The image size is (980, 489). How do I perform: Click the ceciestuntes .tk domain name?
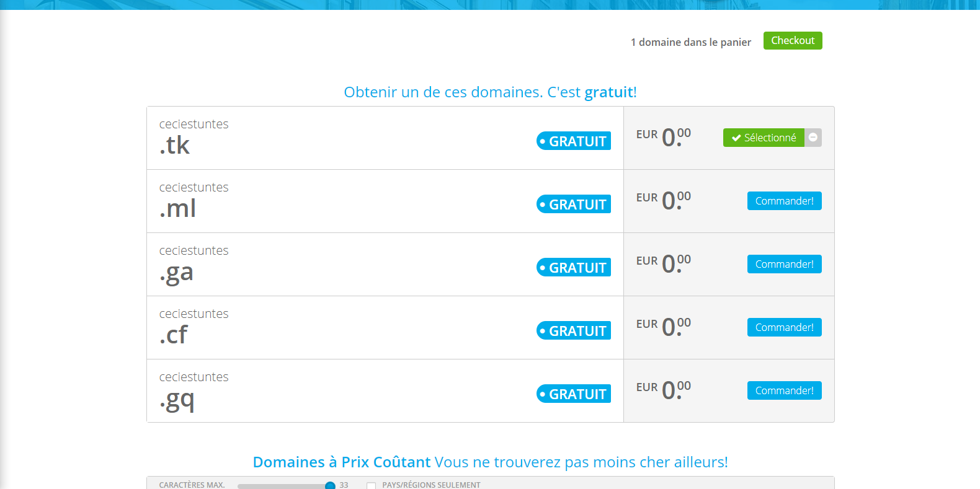(x=194, y=136)
